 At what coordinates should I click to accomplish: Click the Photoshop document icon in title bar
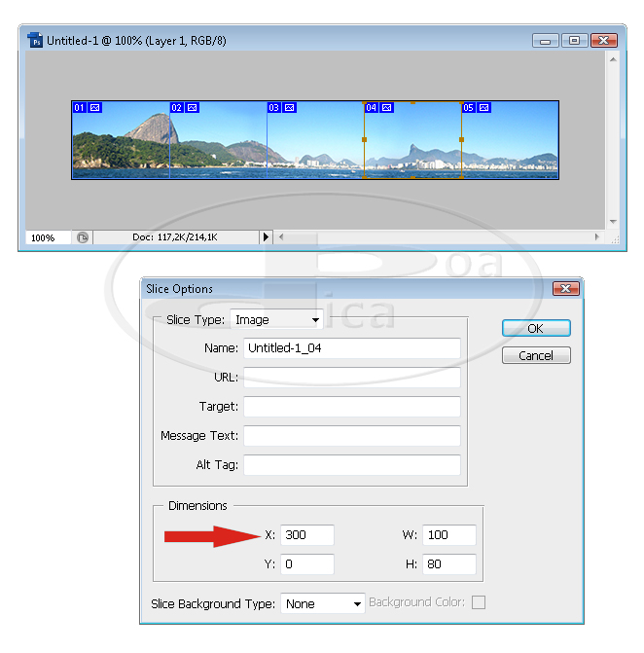pos(35,41)
